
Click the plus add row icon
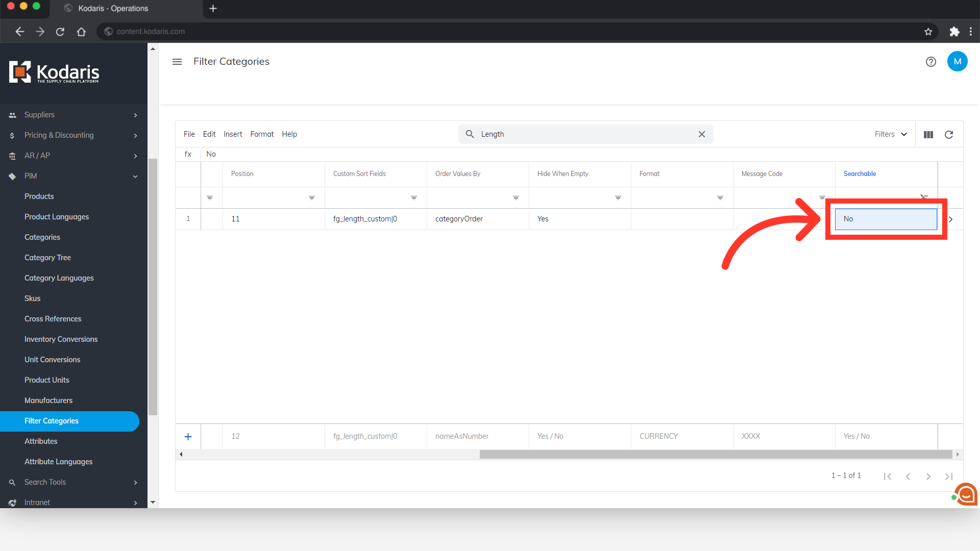pyautogui.click(x=188, y=437)
